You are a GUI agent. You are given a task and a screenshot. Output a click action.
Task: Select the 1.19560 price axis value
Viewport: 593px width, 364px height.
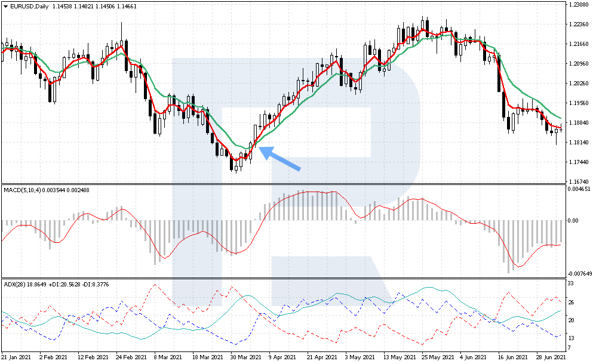(x=578, y=103)
